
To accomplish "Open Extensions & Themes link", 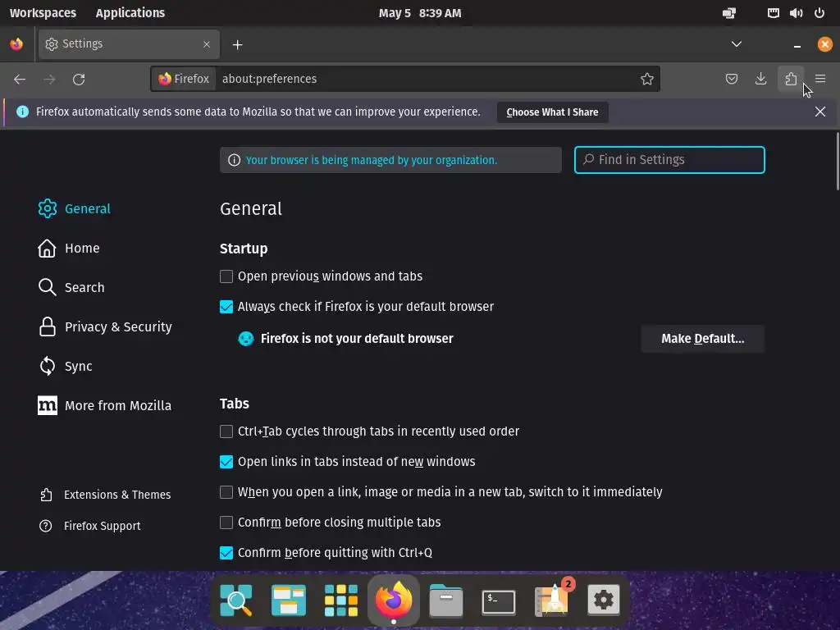I will pos(105,495).
